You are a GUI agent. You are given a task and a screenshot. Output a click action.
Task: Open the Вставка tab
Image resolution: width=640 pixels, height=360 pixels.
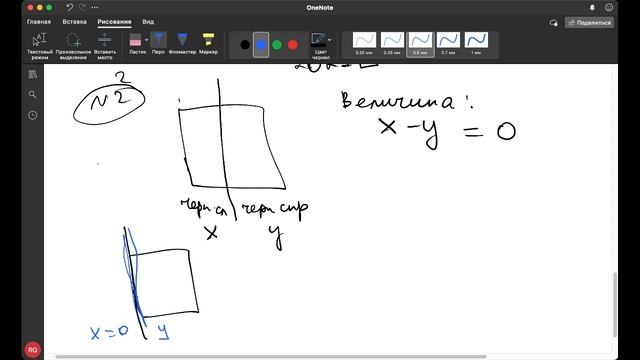74,22
